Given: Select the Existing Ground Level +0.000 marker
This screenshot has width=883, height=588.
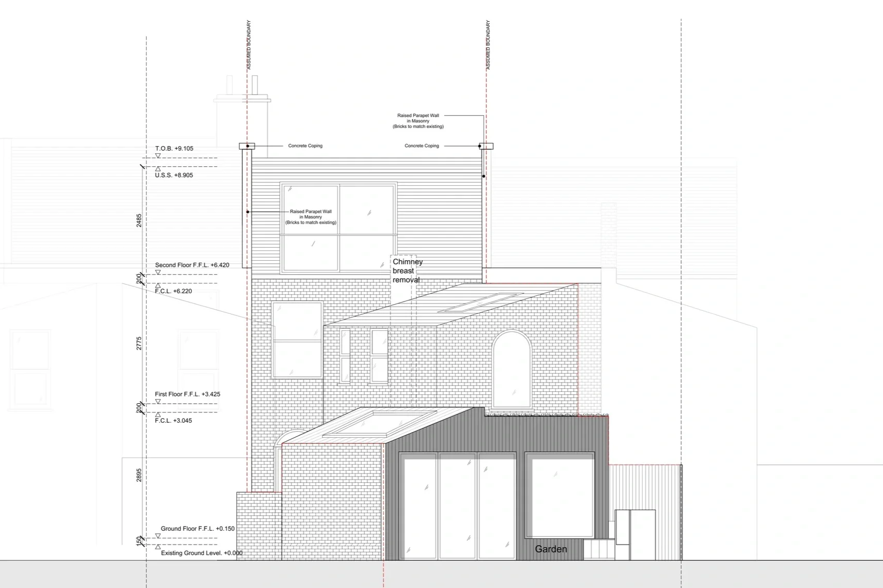Looking at the screenshot, I should click(x=158, y=547).
